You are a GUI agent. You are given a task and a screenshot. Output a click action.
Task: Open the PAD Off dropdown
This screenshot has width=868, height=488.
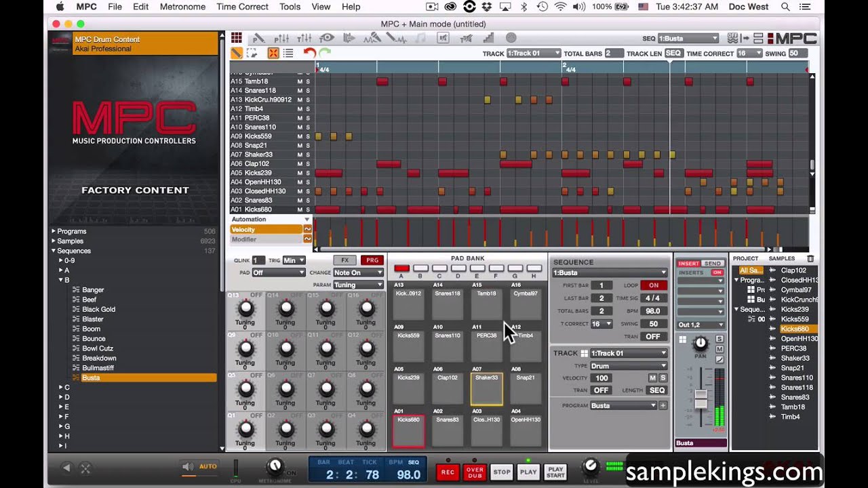point(279,272)
